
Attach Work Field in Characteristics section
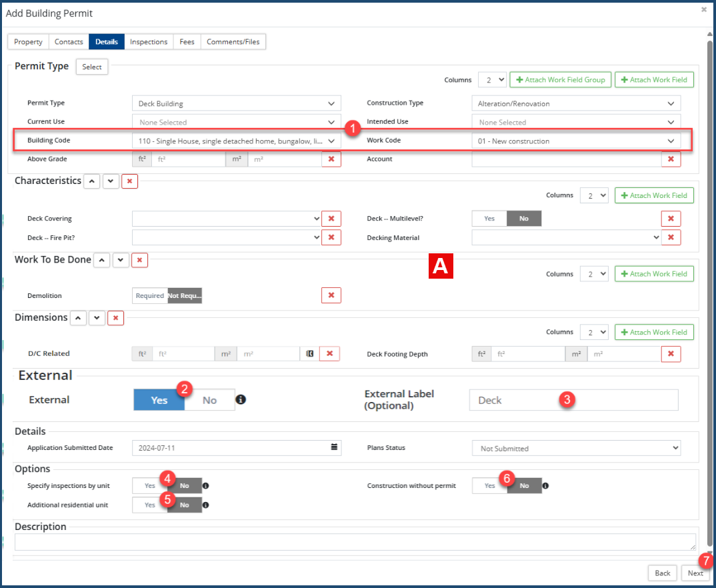click(x=655, y=195)
